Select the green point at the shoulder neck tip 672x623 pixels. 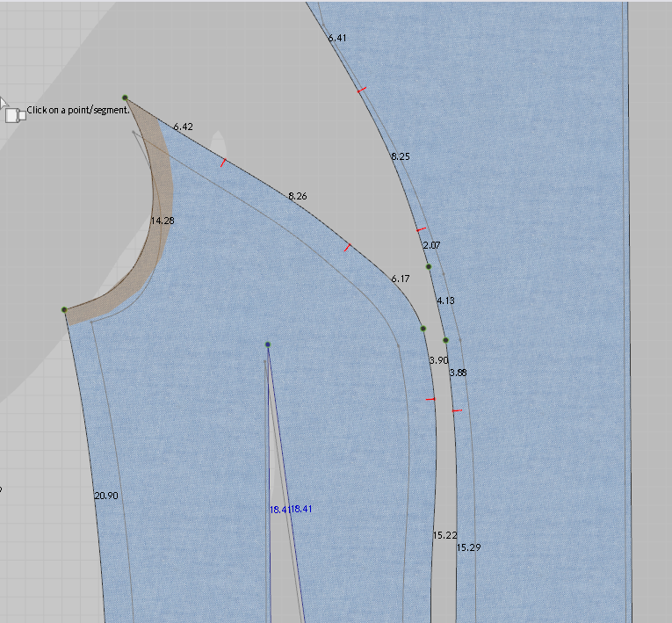[x=125, y=98]
